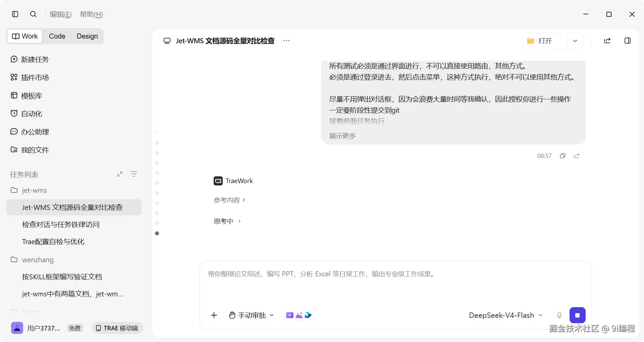The image size is (644, 342).
Task: Expand the 思考中 thinking section
Action: [x=227, y=221]
